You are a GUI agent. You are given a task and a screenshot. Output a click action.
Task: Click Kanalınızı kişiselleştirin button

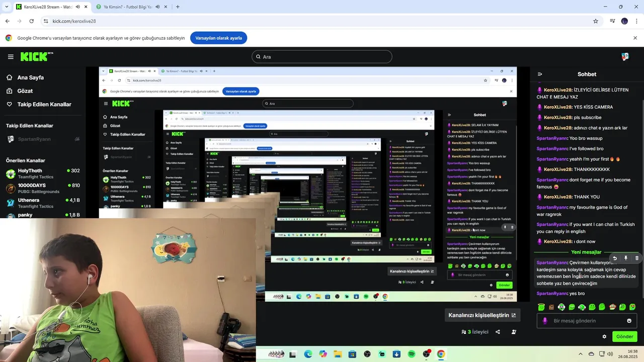(482, 315)
